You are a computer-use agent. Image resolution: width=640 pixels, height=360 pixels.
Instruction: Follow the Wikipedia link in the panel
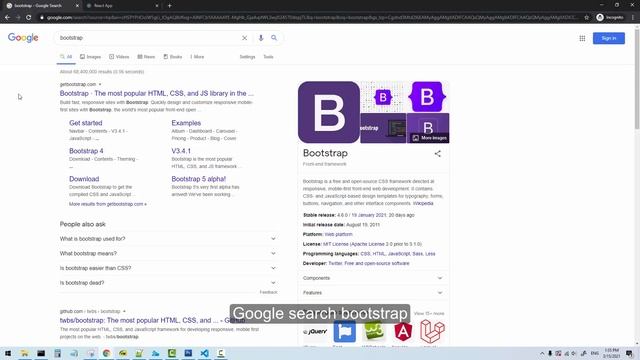point(423,203)
